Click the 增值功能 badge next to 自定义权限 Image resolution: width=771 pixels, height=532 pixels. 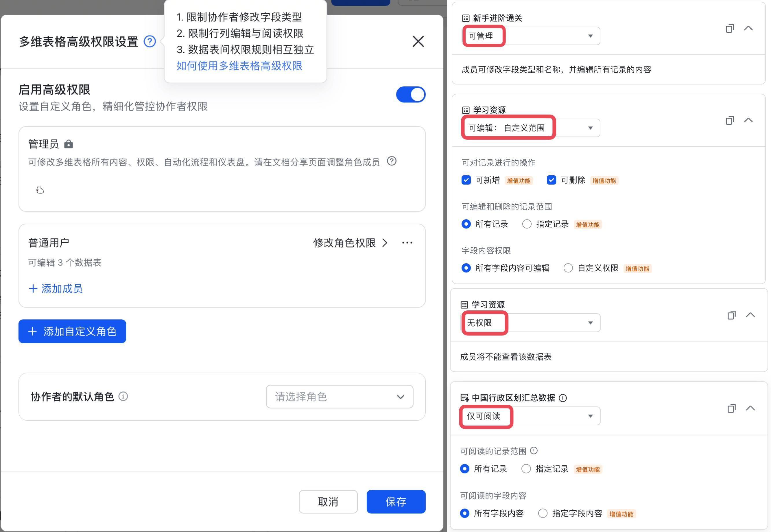pyautogui.click(x=637, y=269)
